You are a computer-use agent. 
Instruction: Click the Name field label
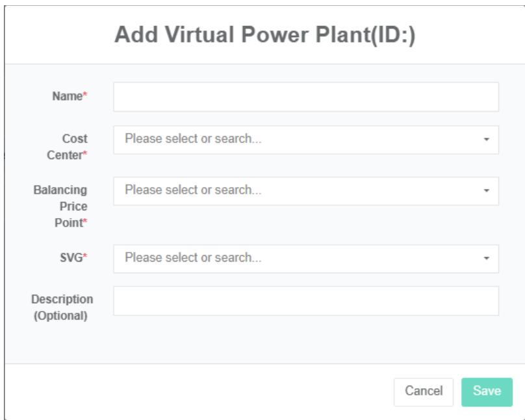(67, 96)
